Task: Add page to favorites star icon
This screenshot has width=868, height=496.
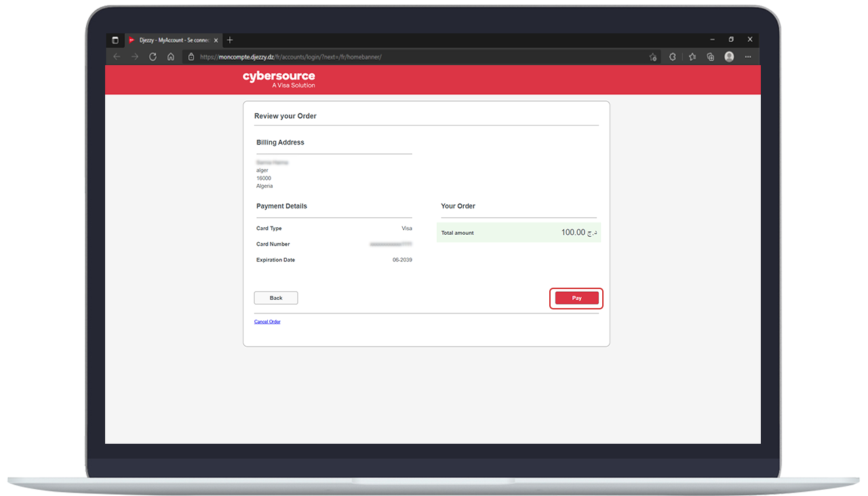Action: click(653, 57)
